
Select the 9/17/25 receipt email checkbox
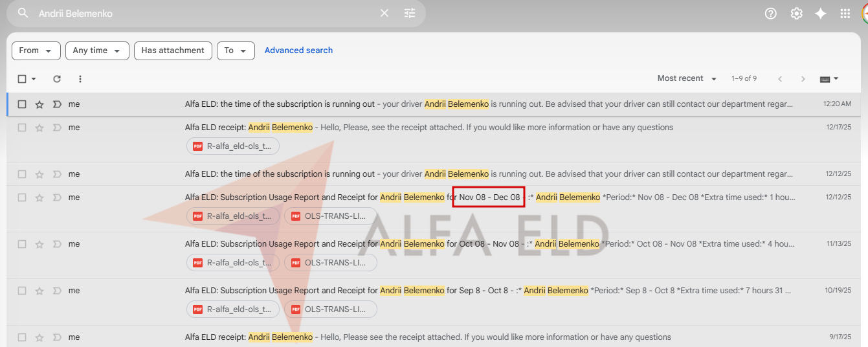pos(22,337)
